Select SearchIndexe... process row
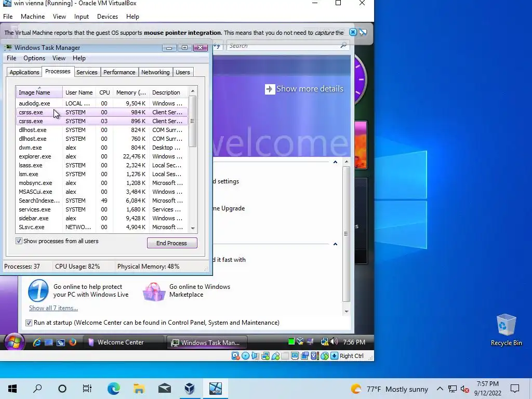Image resolution: width=532 pixels, height=399 pixels. tap(102, 201)
